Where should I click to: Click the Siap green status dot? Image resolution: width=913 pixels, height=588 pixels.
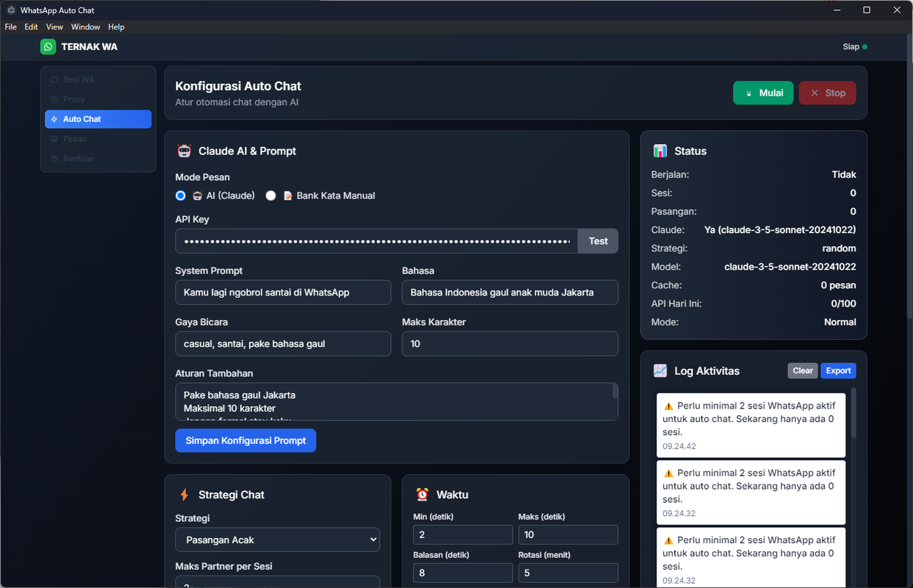click(864, 47)
